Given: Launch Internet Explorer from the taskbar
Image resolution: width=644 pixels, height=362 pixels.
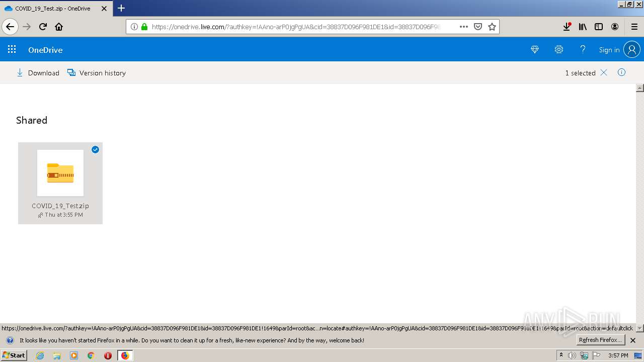Looking at the screenshot, I should coord(40,355).
